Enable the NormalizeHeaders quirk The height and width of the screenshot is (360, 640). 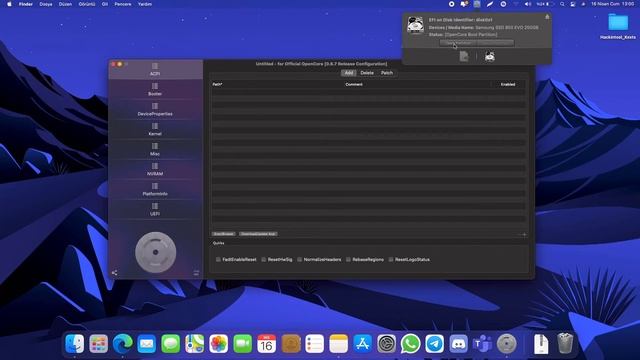(x=300, y=260)
